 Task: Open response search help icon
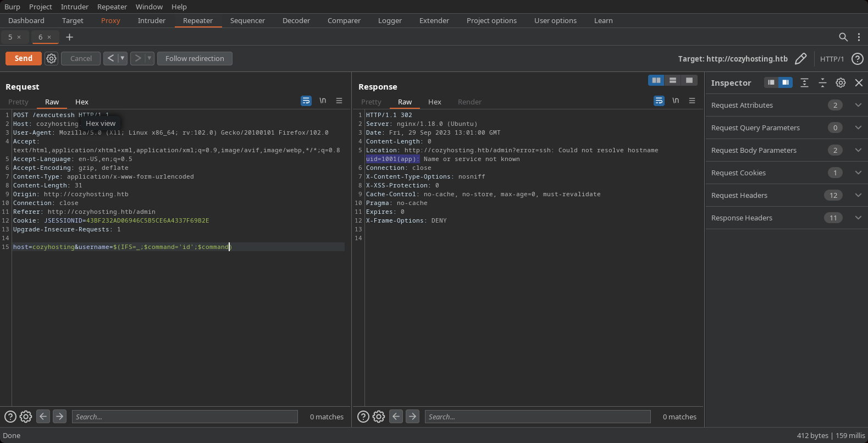pos(363,417)
